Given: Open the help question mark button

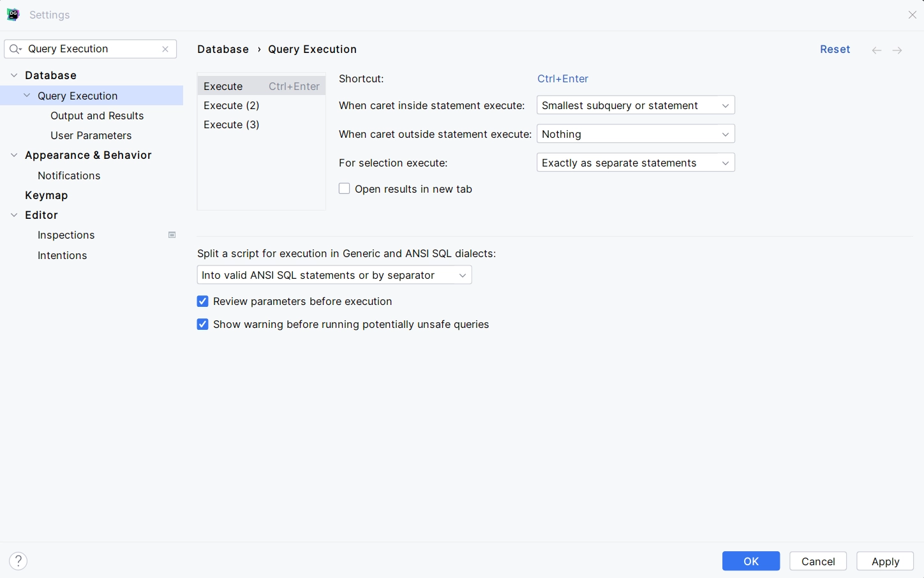Looking at the screenshot, I should click(19, 561).
